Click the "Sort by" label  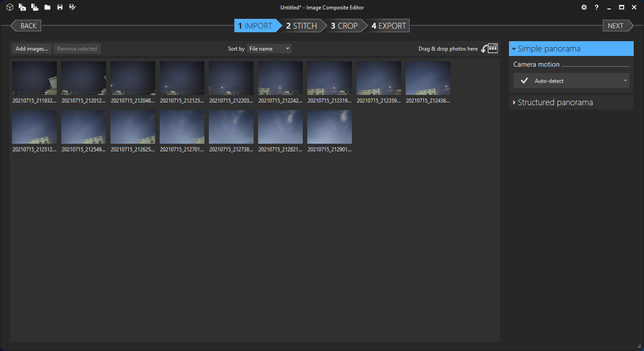pyautogui.click(x=236, y=49)
